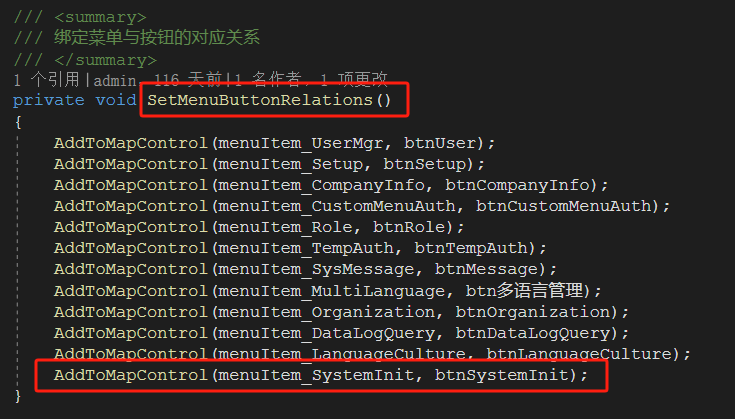
Task: Click the menuItem_Role argument
Action: click(285, 227)
